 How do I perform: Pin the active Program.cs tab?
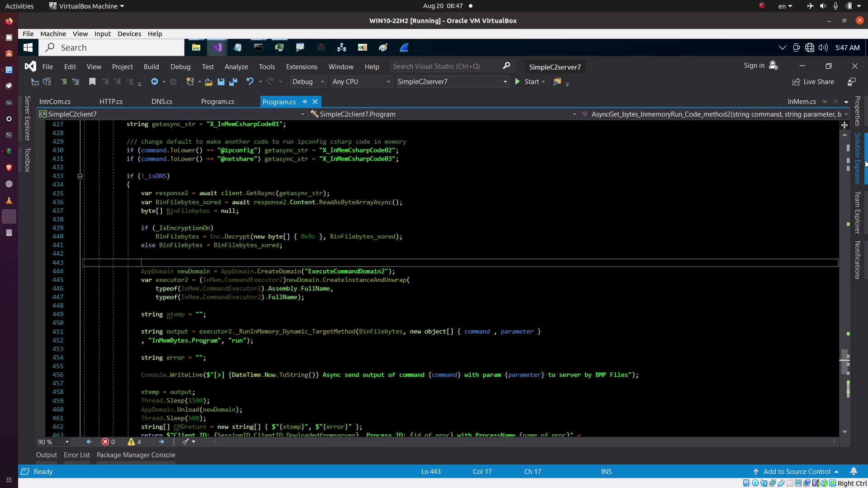pyautogui.click(x=305, y=102)
